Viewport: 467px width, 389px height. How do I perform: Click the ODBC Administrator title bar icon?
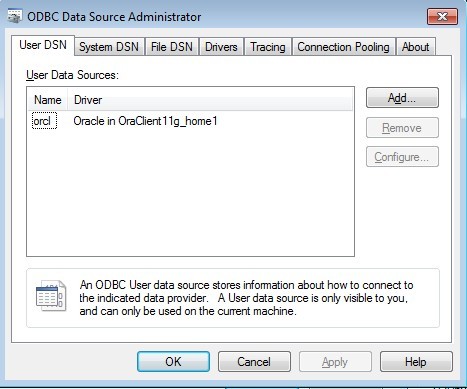[15, 16]
